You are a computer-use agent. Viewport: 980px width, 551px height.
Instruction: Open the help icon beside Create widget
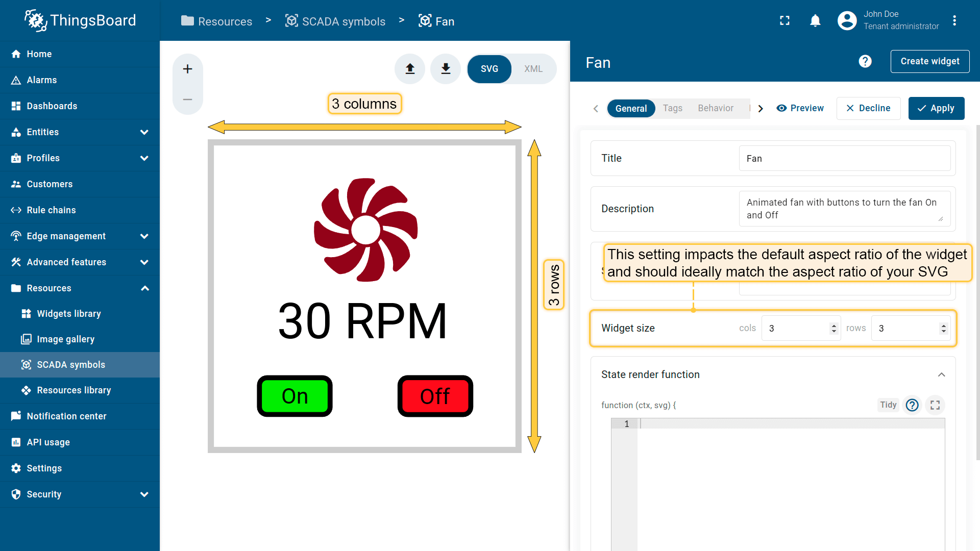(865, 61)
